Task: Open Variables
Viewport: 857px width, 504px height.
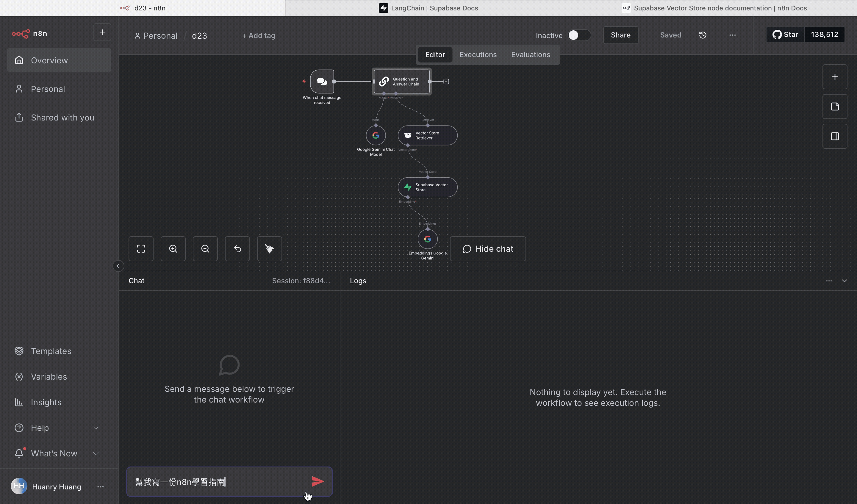Action: [x=59, y=376]
